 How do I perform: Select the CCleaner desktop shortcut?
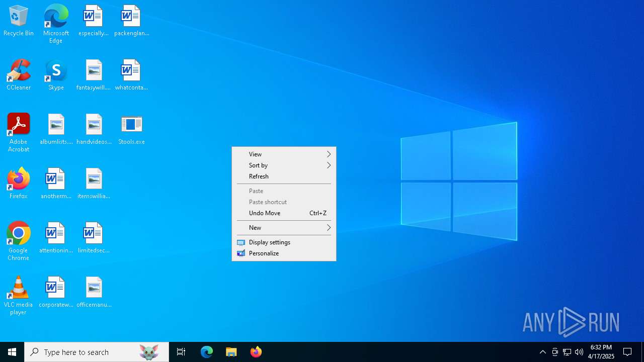[19, 75]
